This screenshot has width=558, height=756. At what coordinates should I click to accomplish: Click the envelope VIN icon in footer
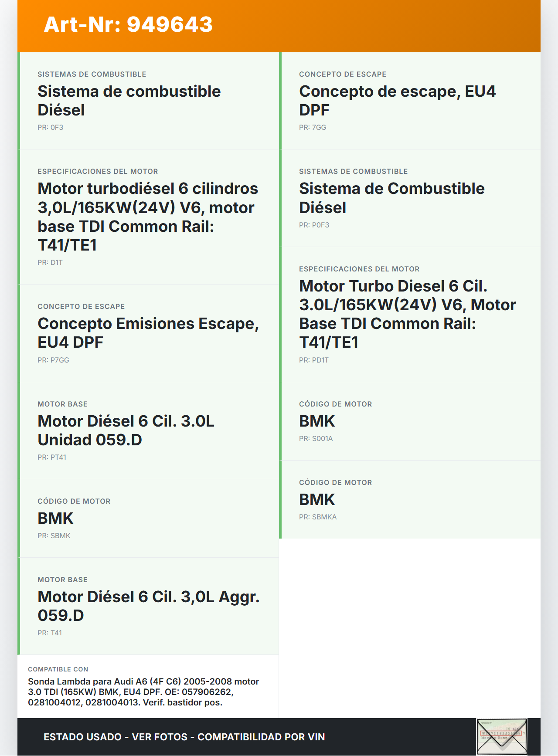point(502,736)
